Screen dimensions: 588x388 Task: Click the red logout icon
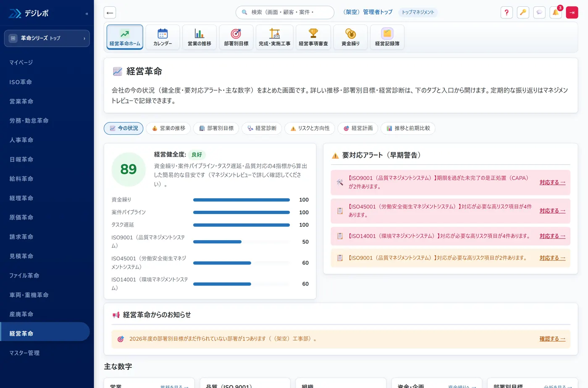pyautogui.click(x=572, y=13)
